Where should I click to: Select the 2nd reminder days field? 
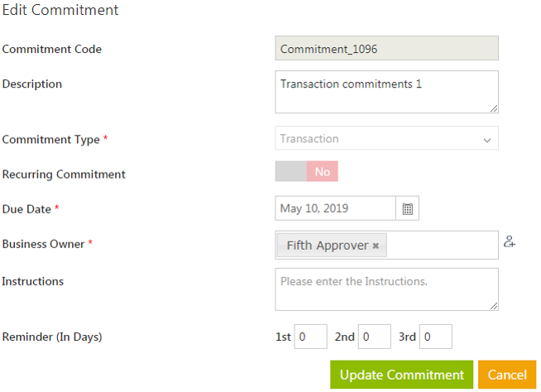[374, 337]
